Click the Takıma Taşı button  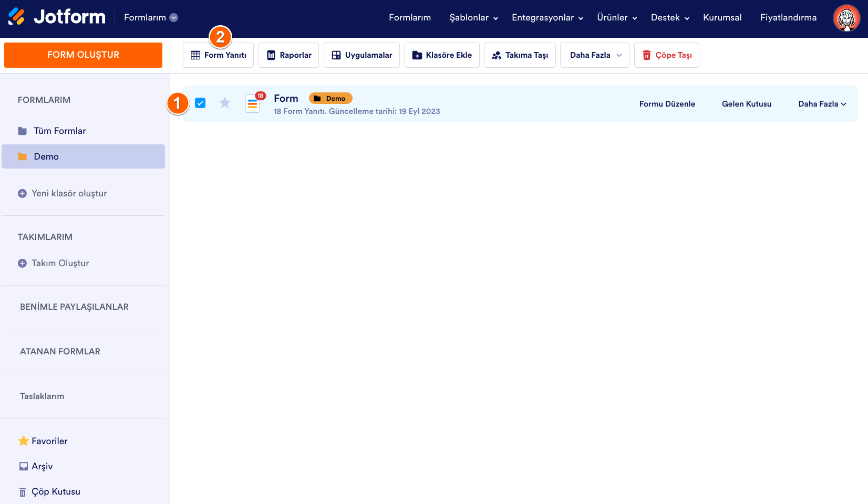click(520, 55)
